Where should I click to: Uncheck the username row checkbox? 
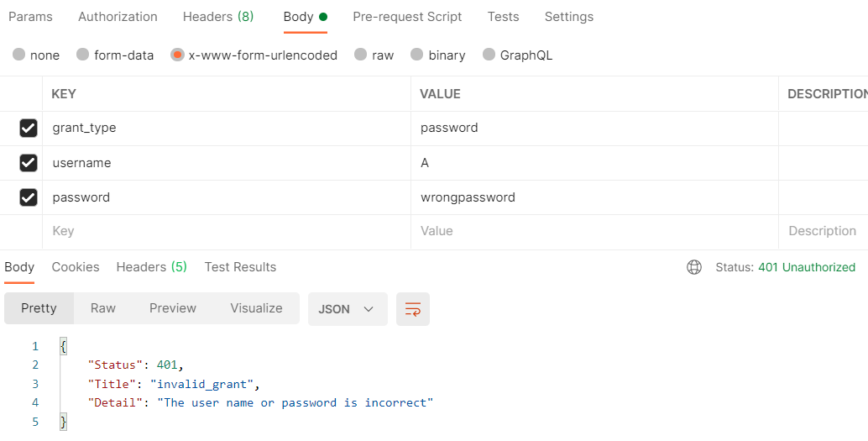29,163
